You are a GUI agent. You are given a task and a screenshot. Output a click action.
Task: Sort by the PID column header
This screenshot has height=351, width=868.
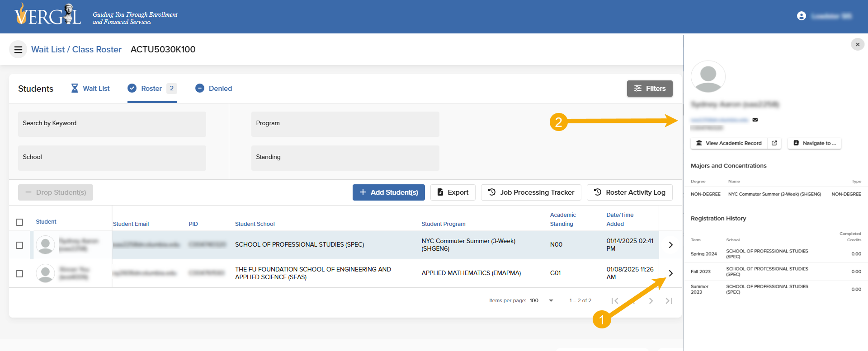click(193, 224)
